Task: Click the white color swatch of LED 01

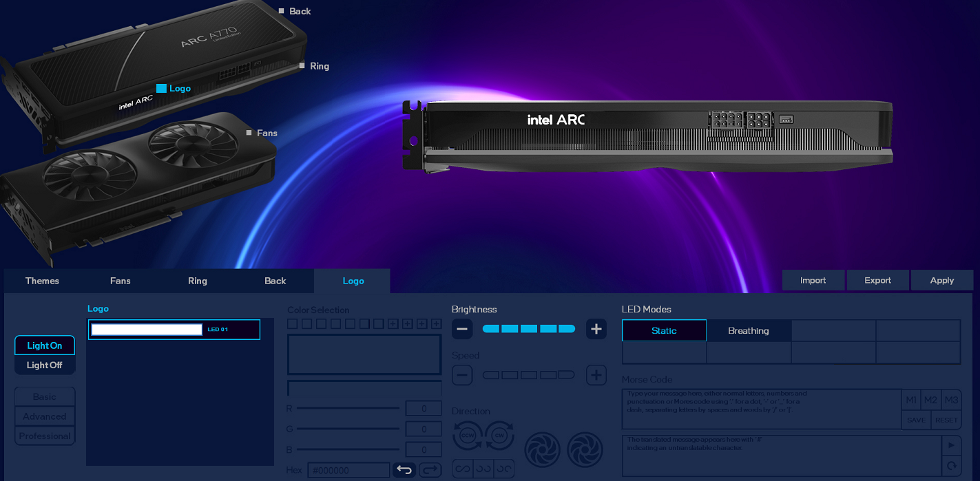Action: pyautogui.click(x=147, y=330)
